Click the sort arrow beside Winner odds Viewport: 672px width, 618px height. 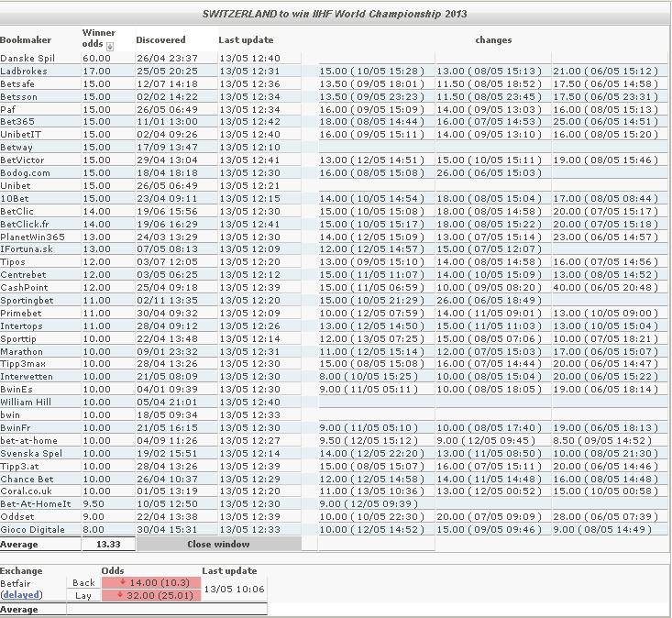tap(110, 46)
